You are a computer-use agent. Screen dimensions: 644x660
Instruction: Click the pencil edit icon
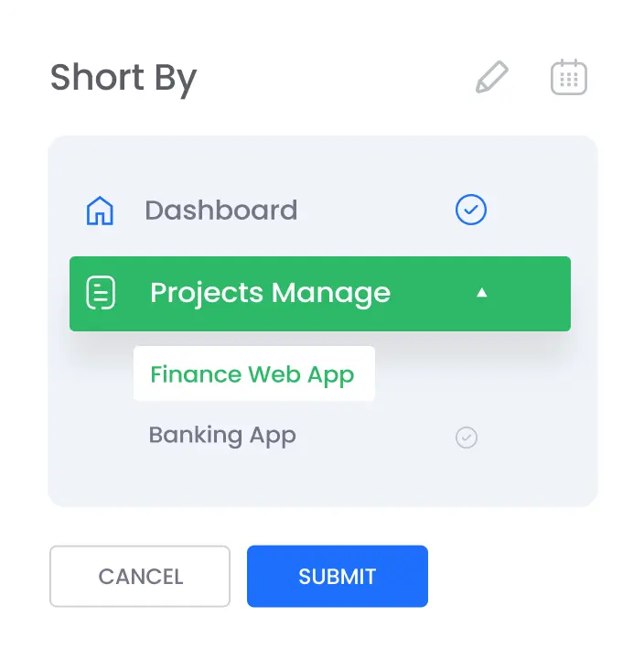(491, 78)
